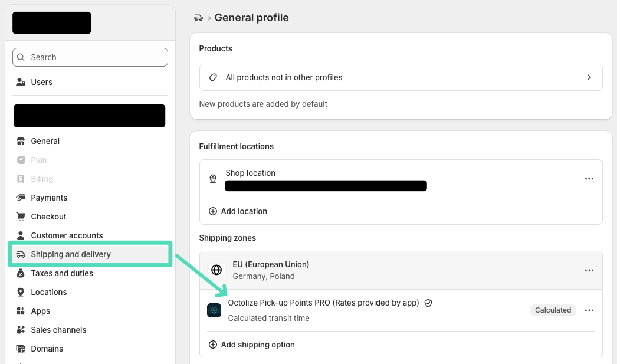Screen dimensions: 617x364
Task: Click the Sales channels icon
Action: click(x=21, y=330)
